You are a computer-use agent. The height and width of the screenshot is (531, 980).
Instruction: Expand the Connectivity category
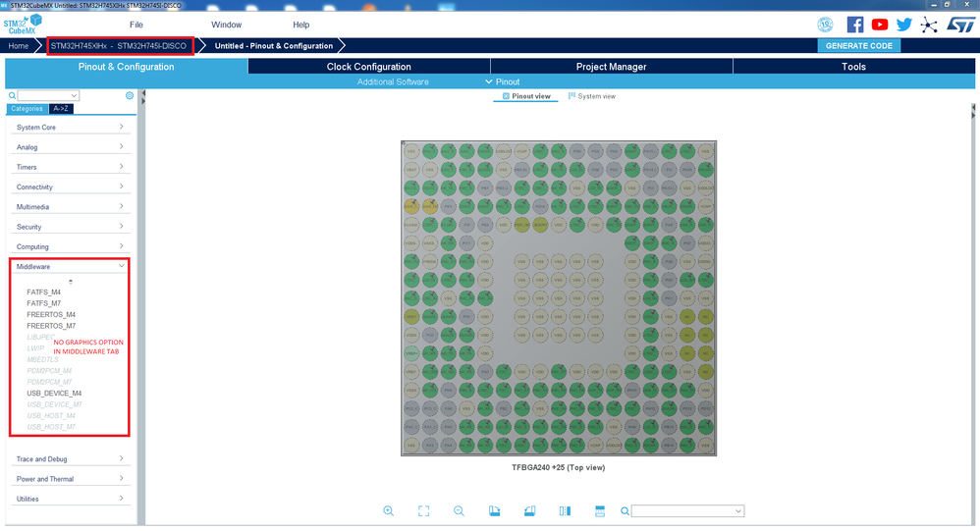(70, 186)
